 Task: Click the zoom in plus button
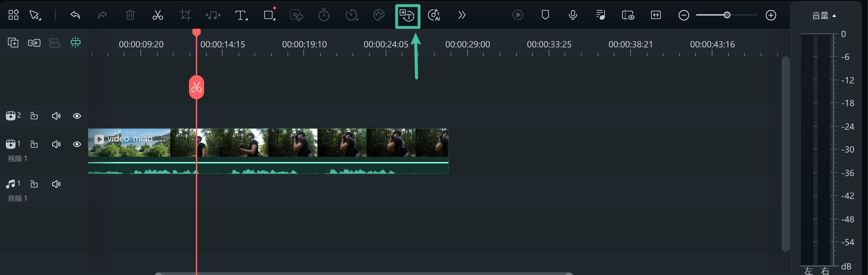click(771, 15)
